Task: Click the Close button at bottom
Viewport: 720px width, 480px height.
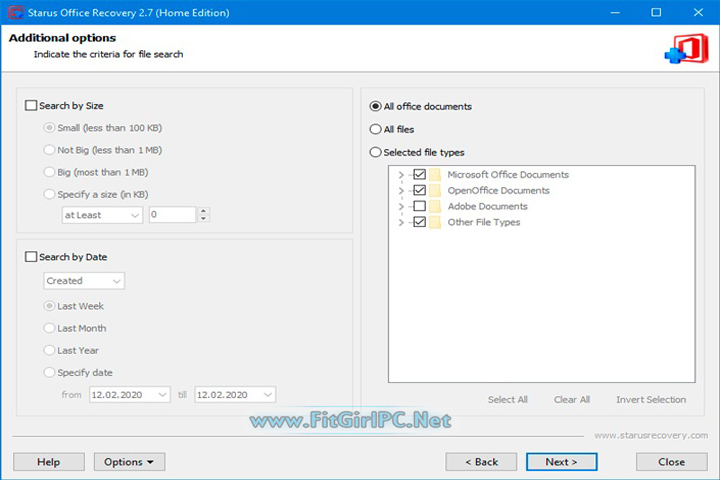Action: (672, 462)
